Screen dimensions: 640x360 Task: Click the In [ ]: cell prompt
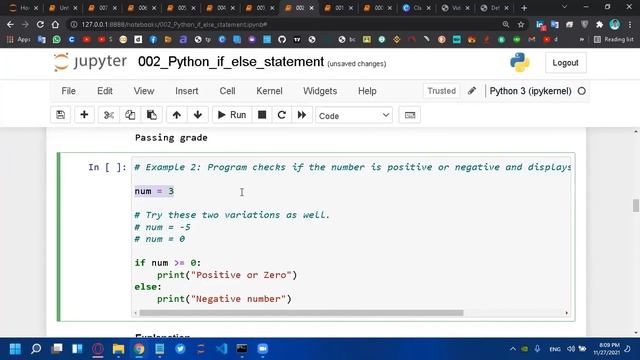click(107, 167)
